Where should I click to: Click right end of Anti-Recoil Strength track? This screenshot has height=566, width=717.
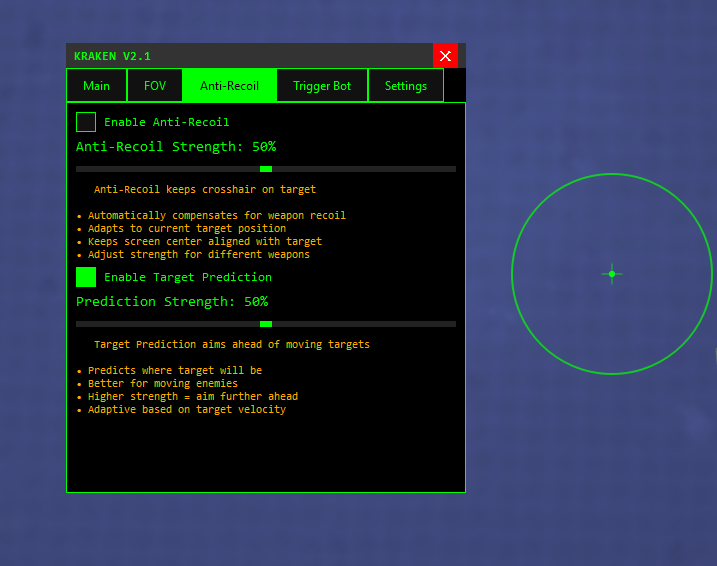pyautogui.click(x=452, y=169)
